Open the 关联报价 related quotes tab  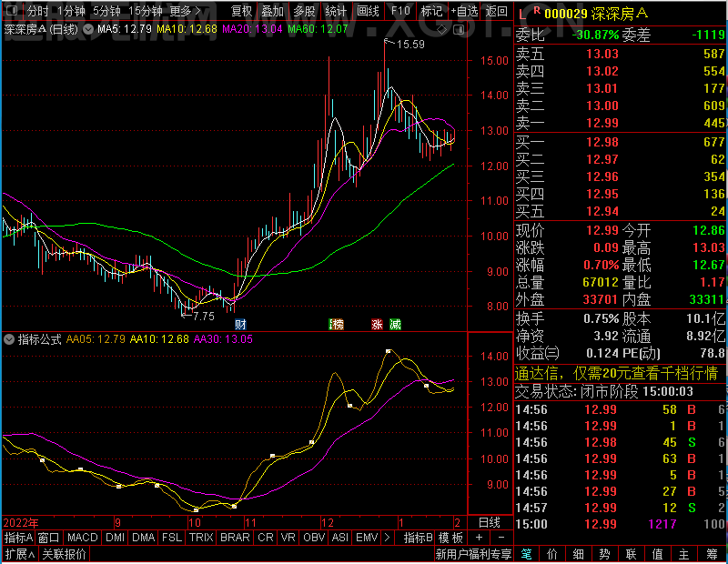pos(64,554)
